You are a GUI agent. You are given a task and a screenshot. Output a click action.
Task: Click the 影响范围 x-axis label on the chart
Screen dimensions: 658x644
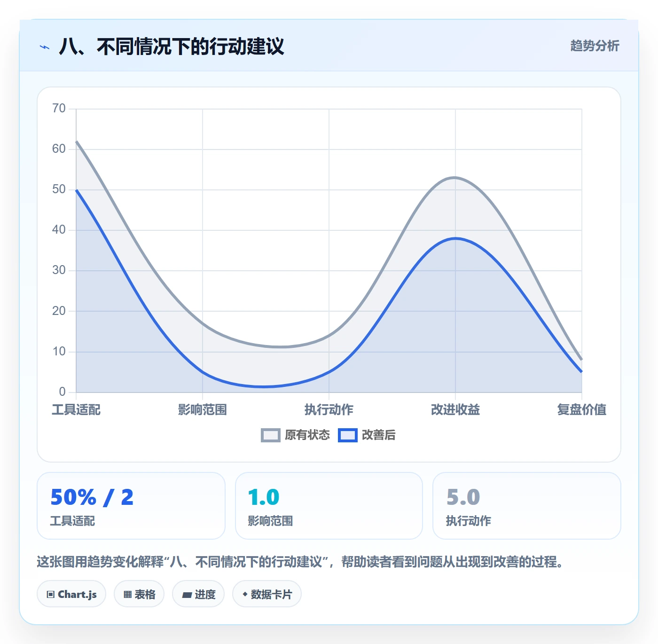203,410
